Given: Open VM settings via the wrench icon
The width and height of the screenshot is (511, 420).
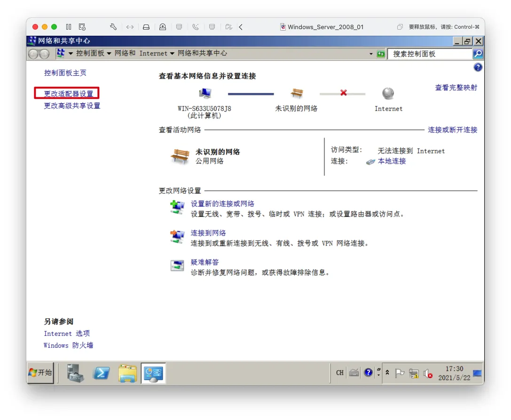Looking at the screenshot, I should click(x=113, y=27).
